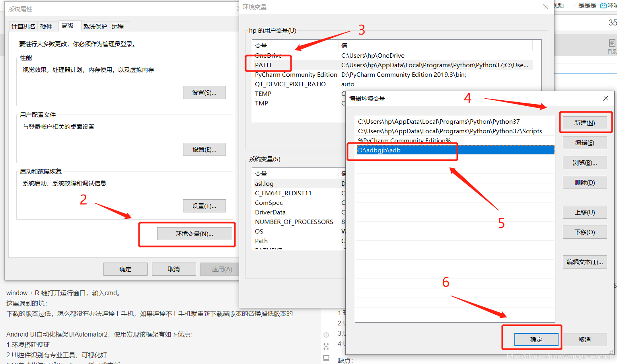Select %PyCharm Community Edition% entry

coord(455,140)
